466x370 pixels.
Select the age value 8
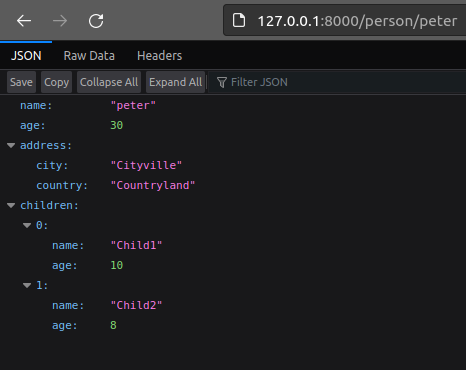point(113,325)
